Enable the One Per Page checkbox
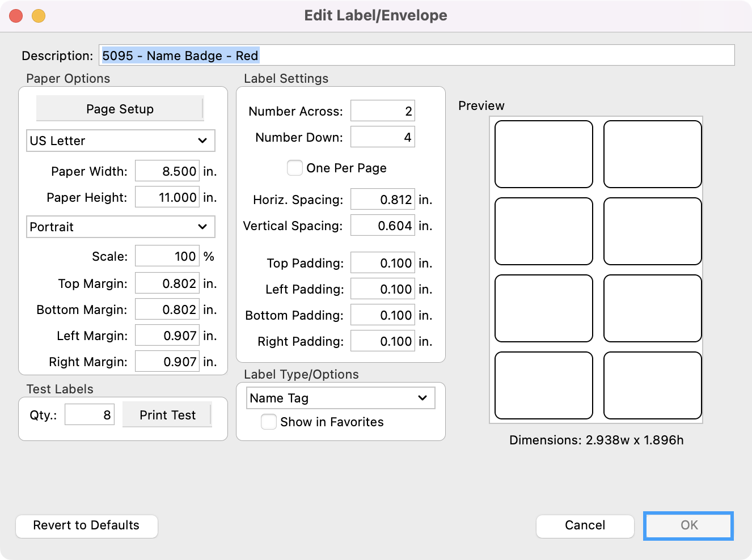The image size is (752, 560). 295,168
